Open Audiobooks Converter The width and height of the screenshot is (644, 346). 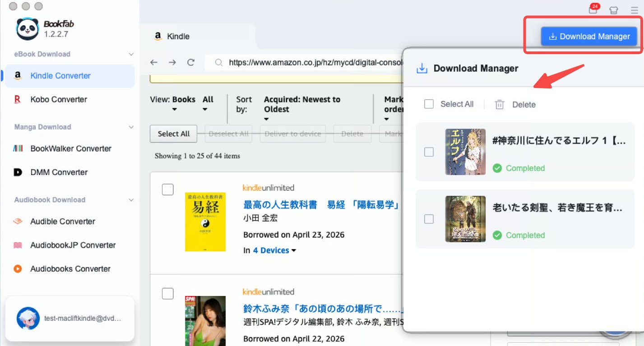point(69,269)
